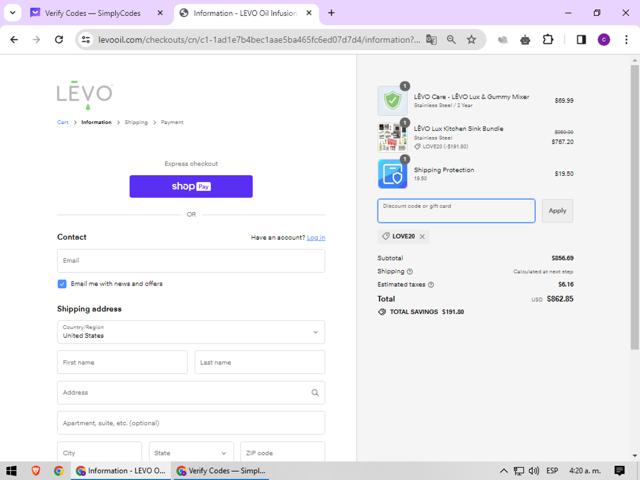Click the network tray icon

[518, 471]
